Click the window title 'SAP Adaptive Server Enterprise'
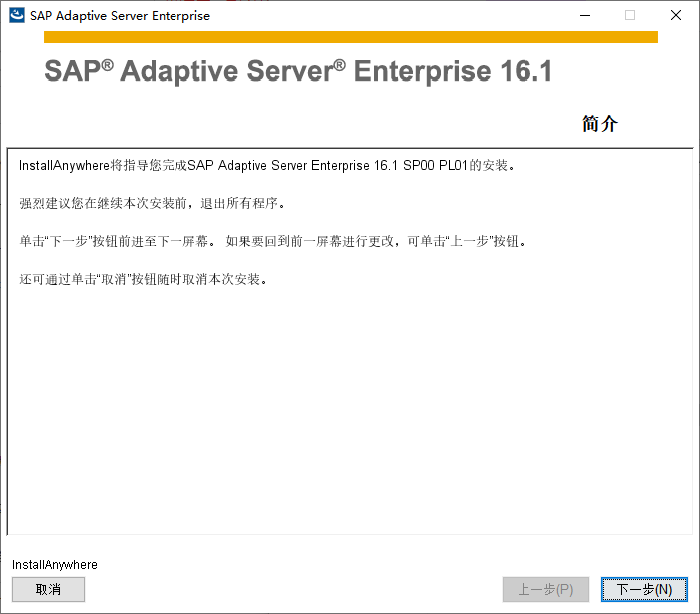 pos(120,16)
